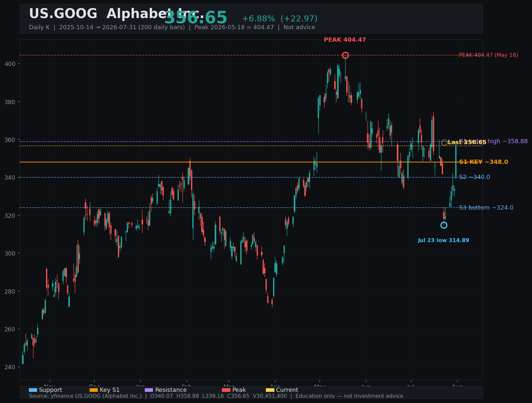Click the 'US.GOOG' ticker title

[x=63, y=14]
